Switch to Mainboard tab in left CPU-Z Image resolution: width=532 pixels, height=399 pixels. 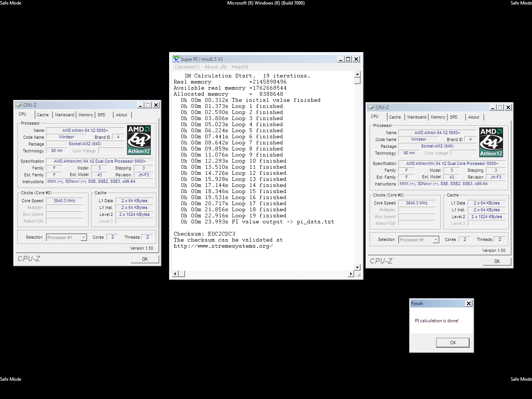point(65,115)
